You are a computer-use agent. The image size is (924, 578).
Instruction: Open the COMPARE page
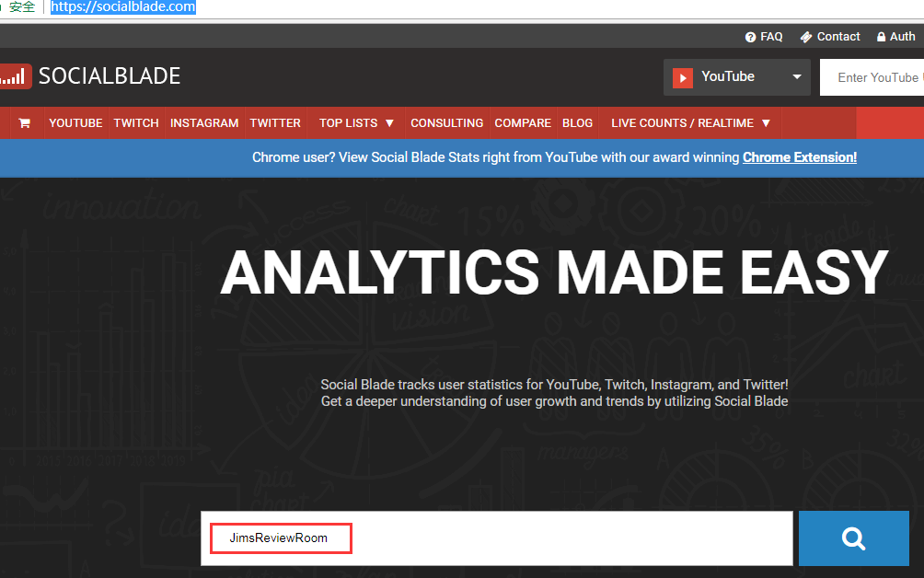point(523,123)
